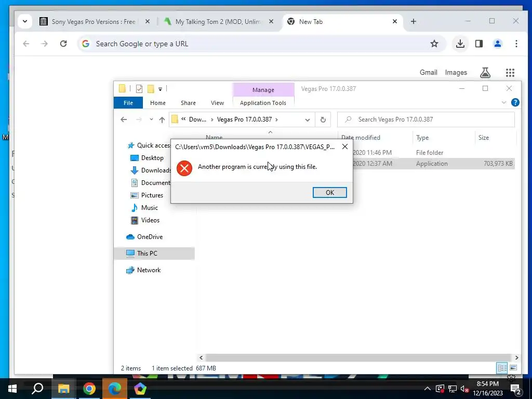Select Quick access in the navigation pane
The width and height of the screenshot is (532, 399).
click(149, 145)
